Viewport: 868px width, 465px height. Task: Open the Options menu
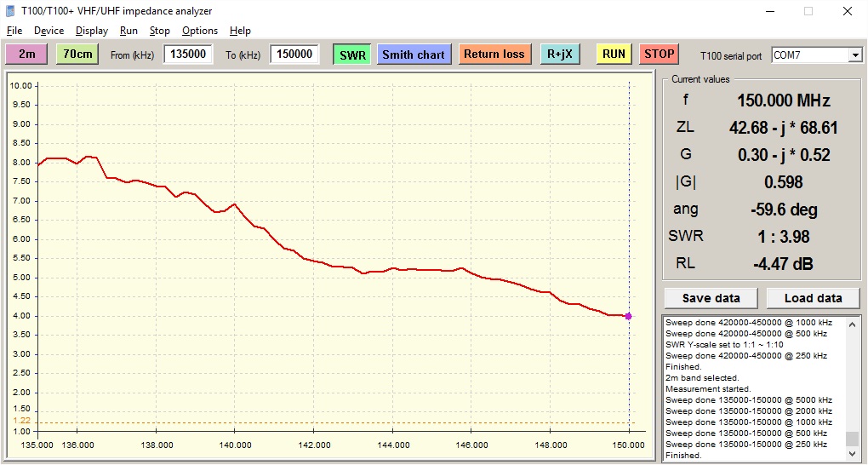[x=200, y=31]
